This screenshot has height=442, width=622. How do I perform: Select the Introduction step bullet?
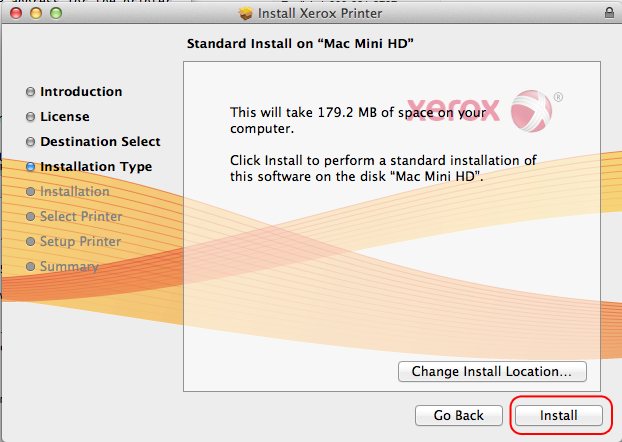point(31,92)
